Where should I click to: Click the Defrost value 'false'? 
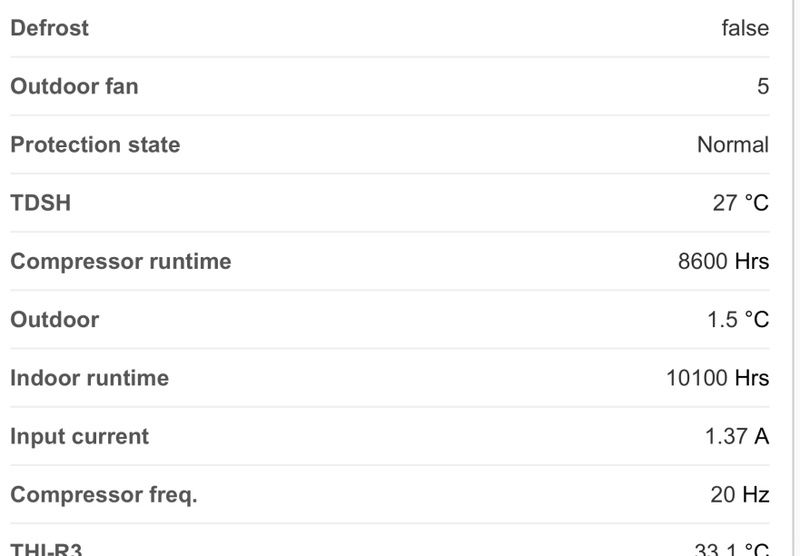(745, 28)
